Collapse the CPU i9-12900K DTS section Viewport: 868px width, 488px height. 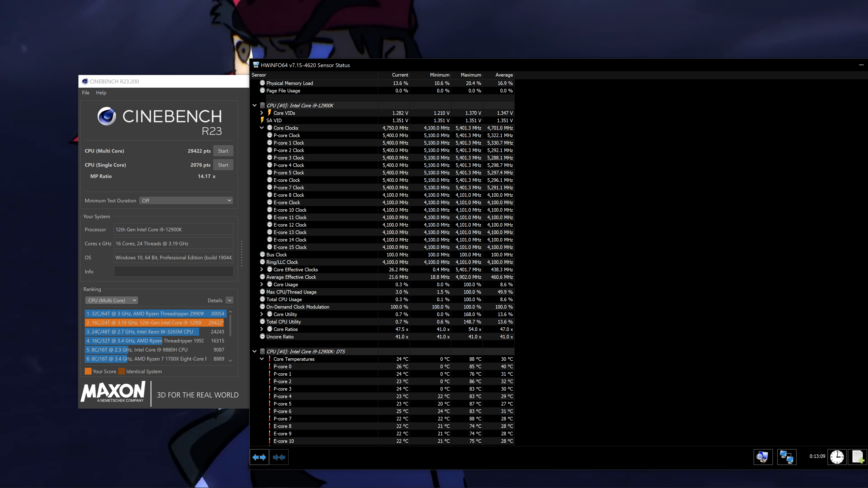coord(255,351)
